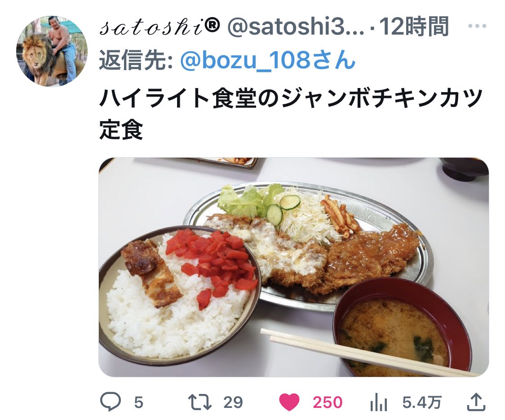The image size is (505, 420).
Task: Tap the miso soup bowl in photo
Action: [x=403, y=327]
